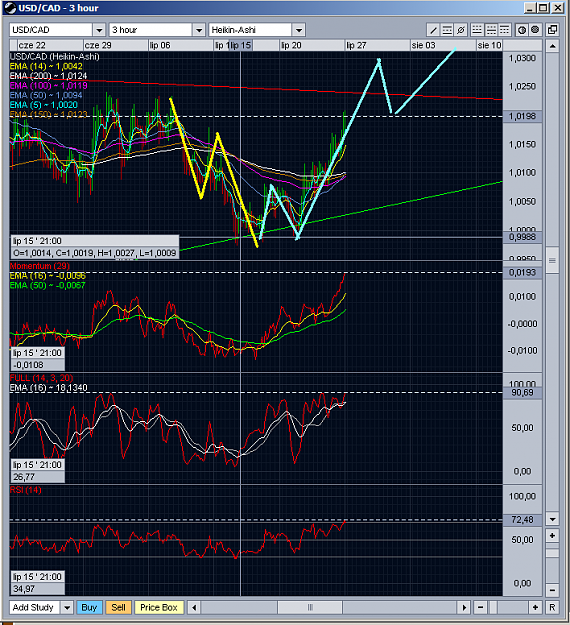The height and width of the screenshot is (625, 570).
Task: Click the horizontal zoom in plus button
Action: pyautogui.click(x=535, y=607)
